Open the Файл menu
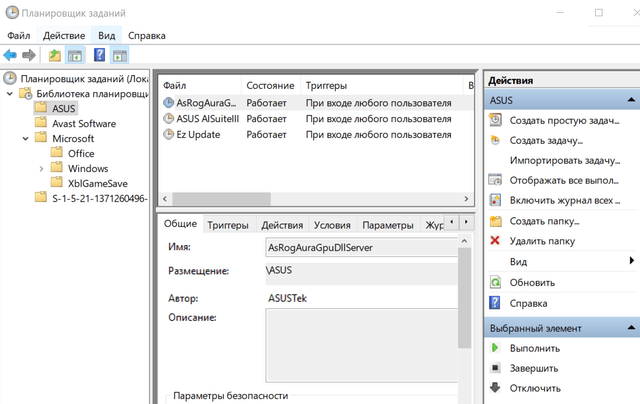 tap(19, 36)
